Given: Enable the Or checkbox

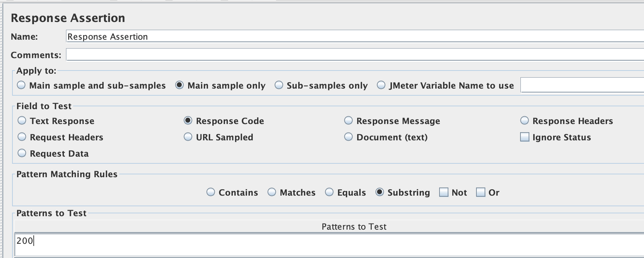Looking at the screenshot, I should click(481, 192).
